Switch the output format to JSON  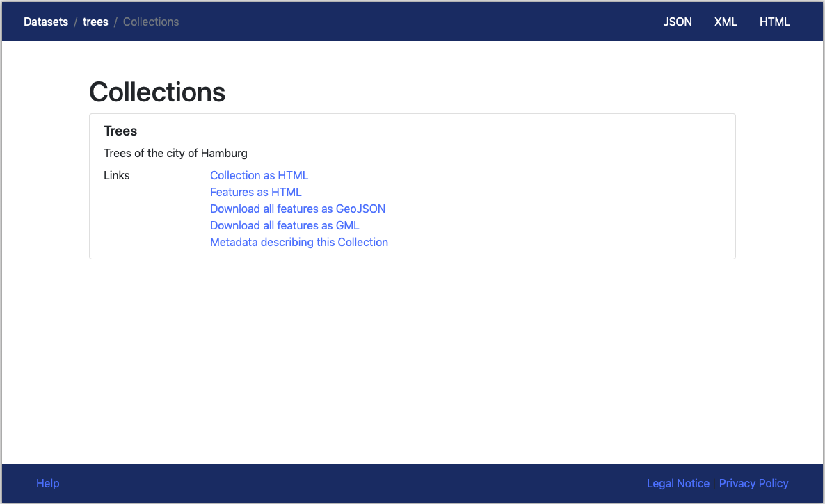pyautogui.click(x=677, y=22)
